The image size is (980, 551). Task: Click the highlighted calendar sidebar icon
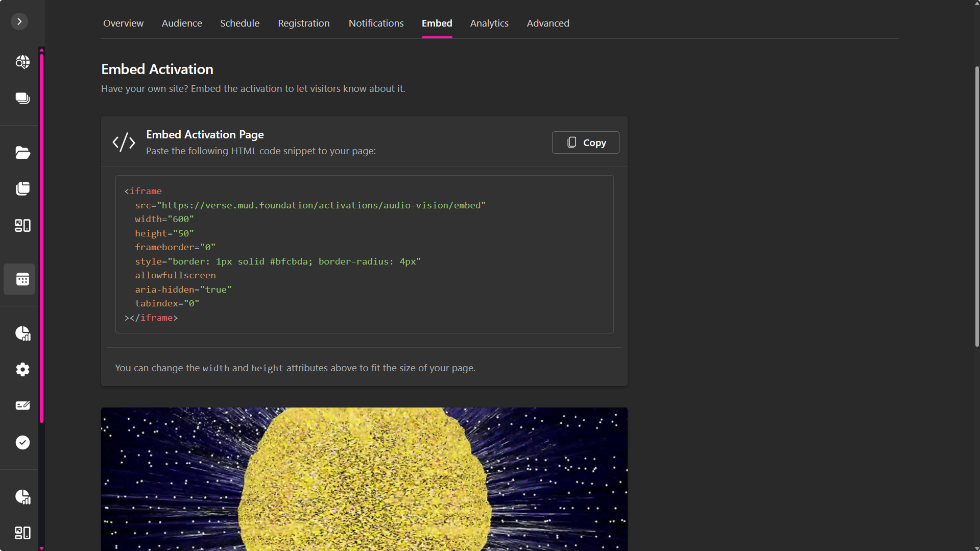point(22,279)
